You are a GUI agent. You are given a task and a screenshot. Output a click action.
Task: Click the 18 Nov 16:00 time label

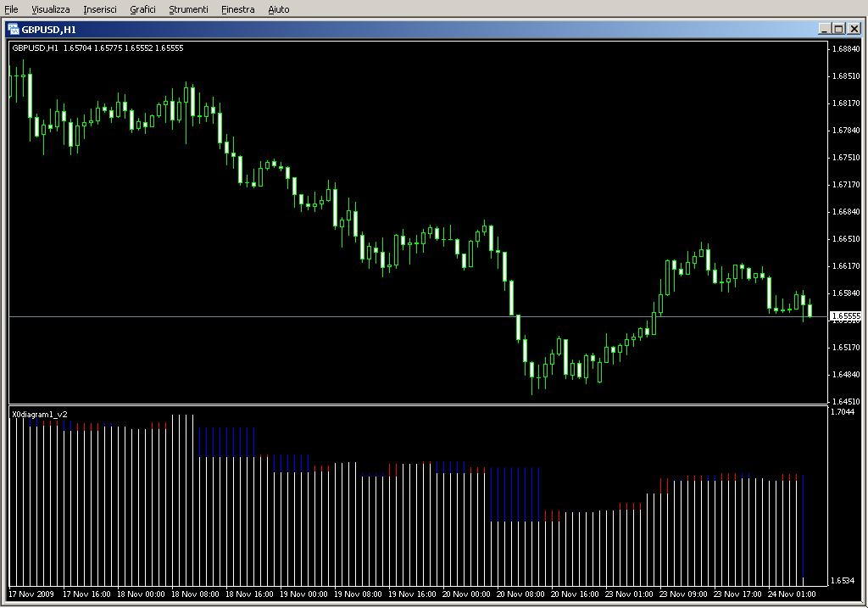[x=249, y=594]
